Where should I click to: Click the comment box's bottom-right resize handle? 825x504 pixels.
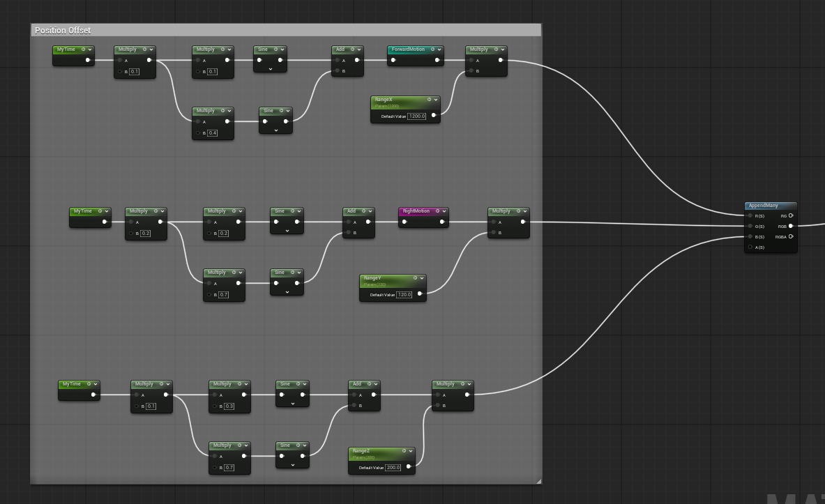[538, 481]
